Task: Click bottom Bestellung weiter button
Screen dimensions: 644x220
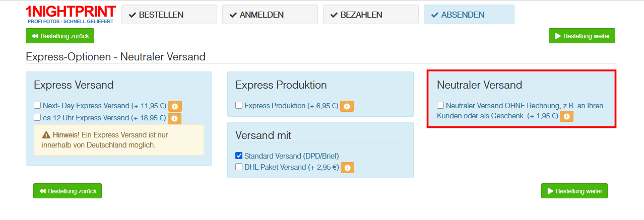Action: tap(574, 191)
